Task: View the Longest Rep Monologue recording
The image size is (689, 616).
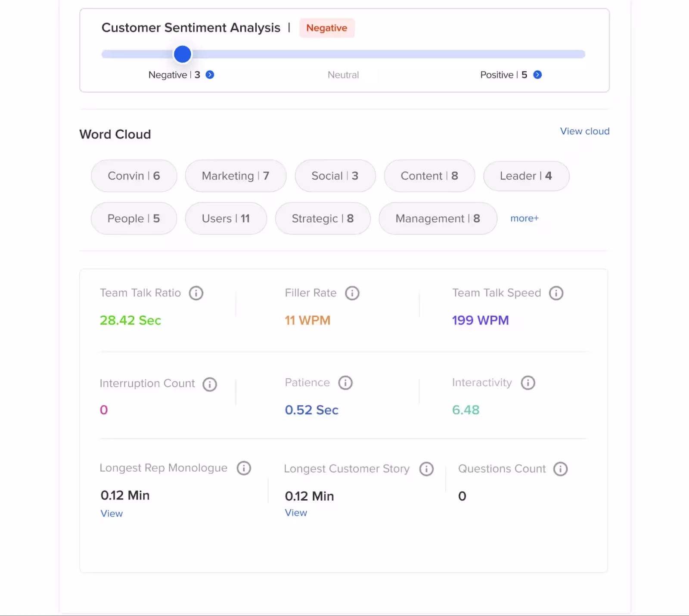Action: [111, 513]
